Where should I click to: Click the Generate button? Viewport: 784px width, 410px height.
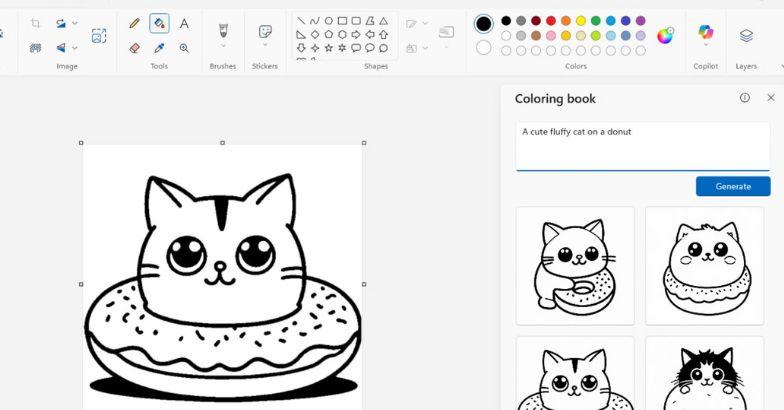tap(732, 186)
